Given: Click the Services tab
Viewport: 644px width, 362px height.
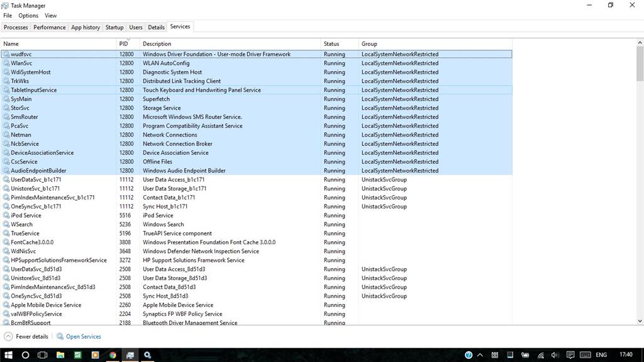Looking at the screenshot, I should pyautogui.click(x=180, y=26).
